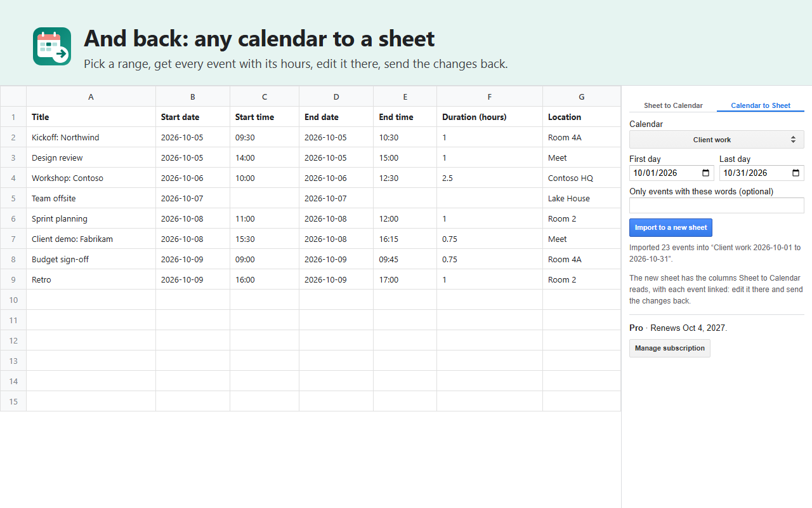Click the calendar-to-sheet app logo icon
Viewport: 812px width, 508px height.
click(52, 46)
